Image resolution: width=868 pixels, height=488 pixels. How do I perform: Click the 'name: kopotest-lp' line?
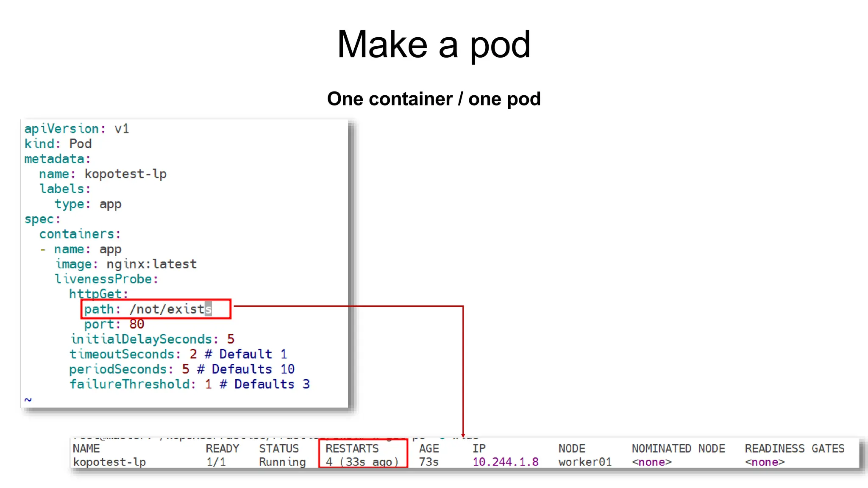pos(103,174)
